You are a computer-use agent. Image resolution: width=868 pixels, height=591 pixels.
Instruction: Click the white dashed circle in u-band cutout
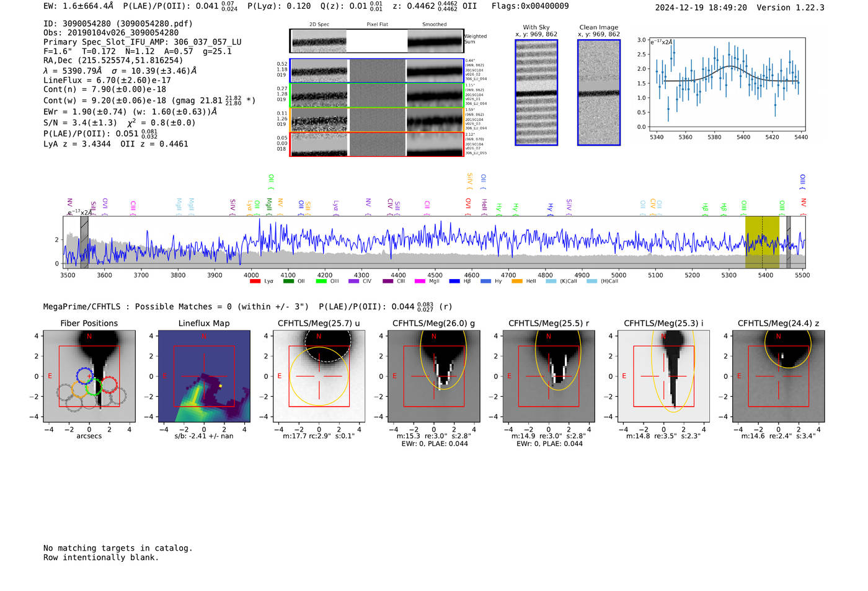coord(329,345)
